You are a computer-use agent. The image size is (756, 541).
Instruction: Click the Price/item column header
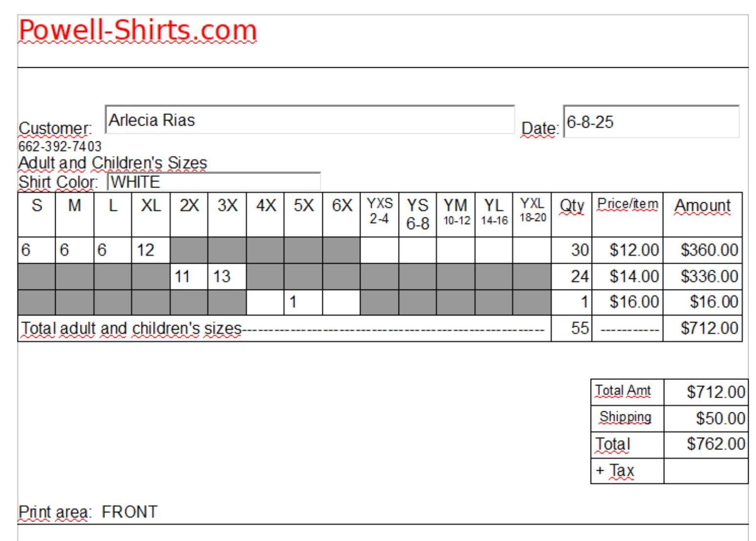point(627,214)
